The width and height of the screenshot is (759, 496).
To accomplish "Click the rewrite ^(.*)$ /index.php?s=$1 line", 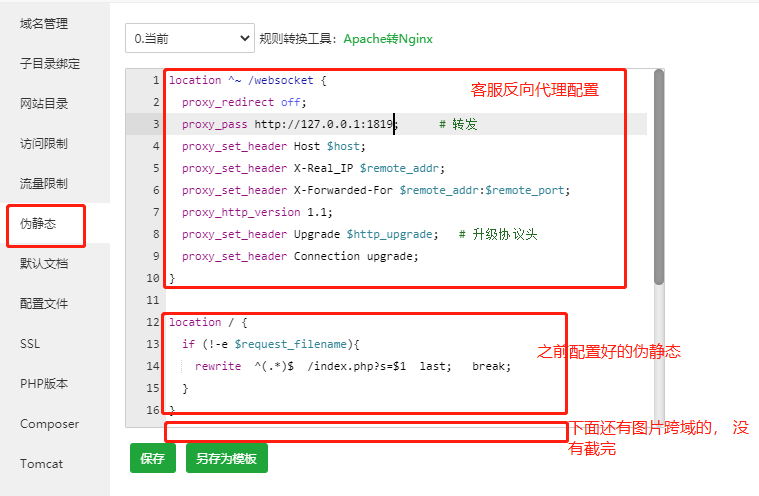I will [x=353, y=366].
